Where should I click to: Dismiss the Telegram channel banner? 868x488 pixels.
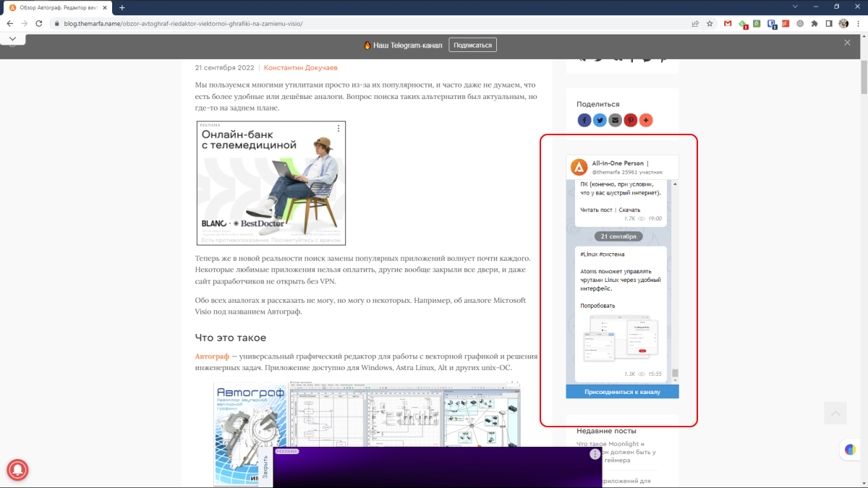[x=847, y=43]
